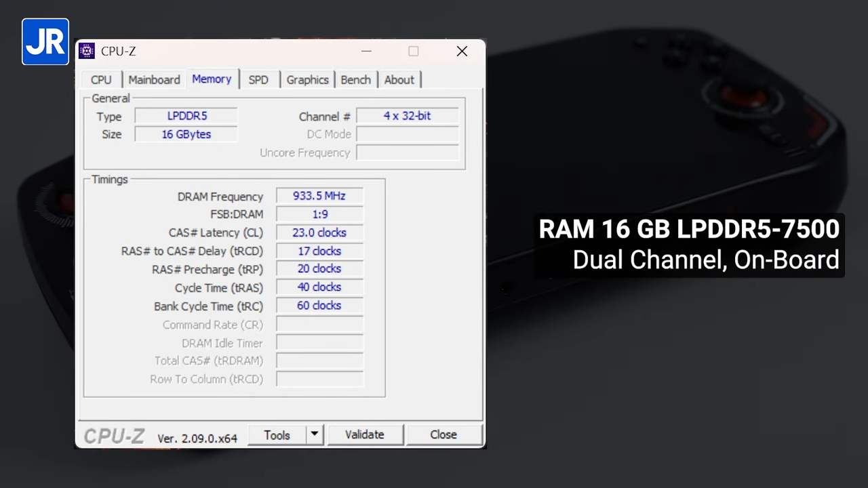The image size is (868, 488).
Task: Minimize the CPU-Z window
Action: click(x=366, y=52)
